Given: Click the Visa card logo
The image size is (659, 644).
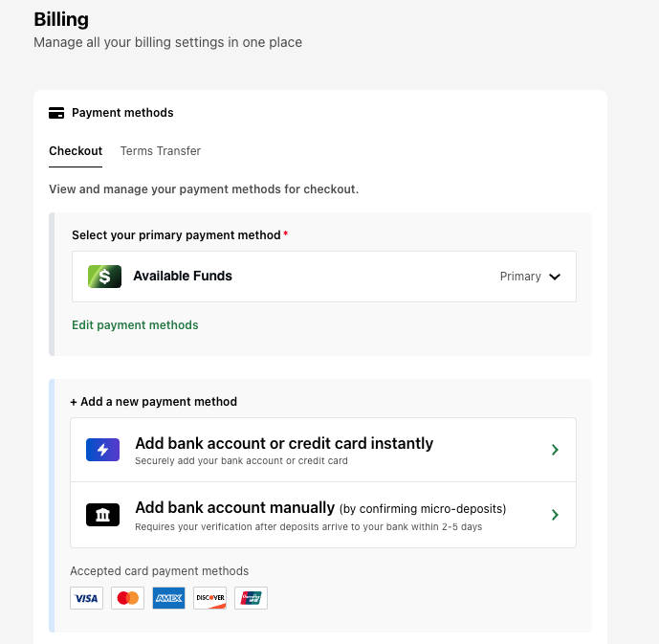Looking at the screenshot, I should tap(87, 598).
